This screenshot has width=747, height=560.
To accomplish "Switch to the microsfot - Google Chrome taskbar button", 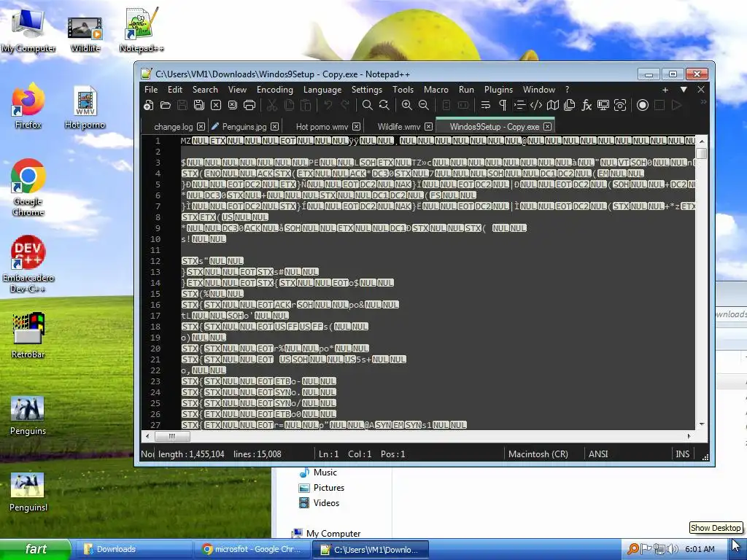I will coord(252,549).
